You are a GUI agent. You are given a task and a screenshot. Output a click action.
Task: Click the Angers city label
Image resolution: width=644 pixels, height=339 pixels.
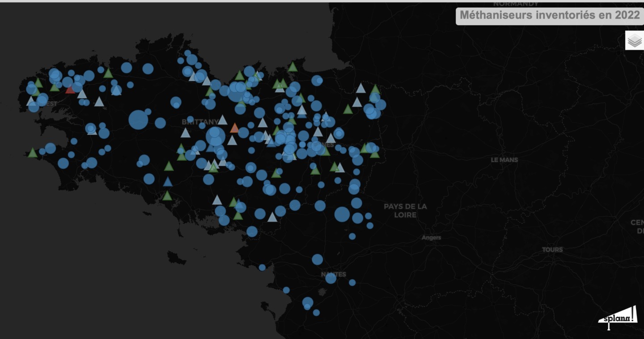tap(431, 238)
